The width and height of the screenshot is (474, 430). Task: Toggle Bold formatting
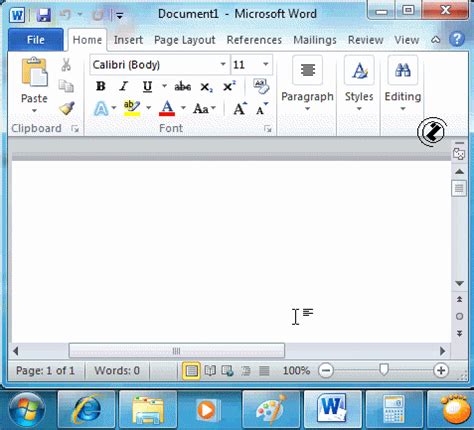(101, 87)
